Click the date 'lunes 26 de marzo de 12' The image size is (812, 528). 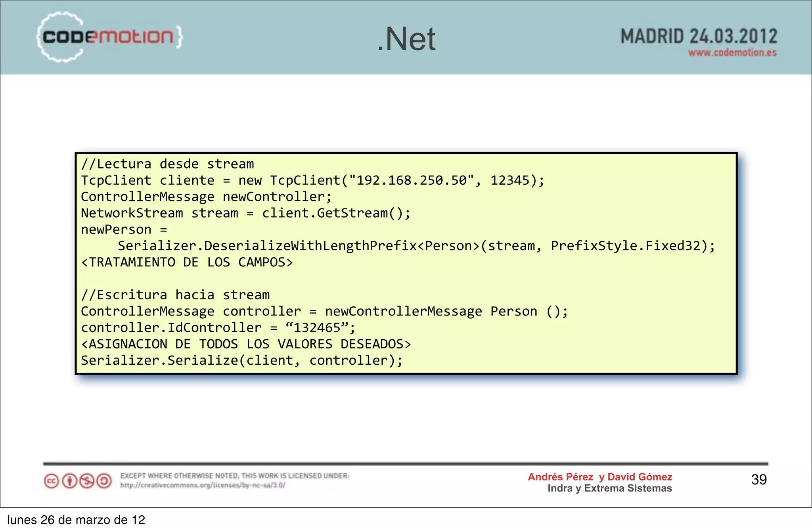76,520
